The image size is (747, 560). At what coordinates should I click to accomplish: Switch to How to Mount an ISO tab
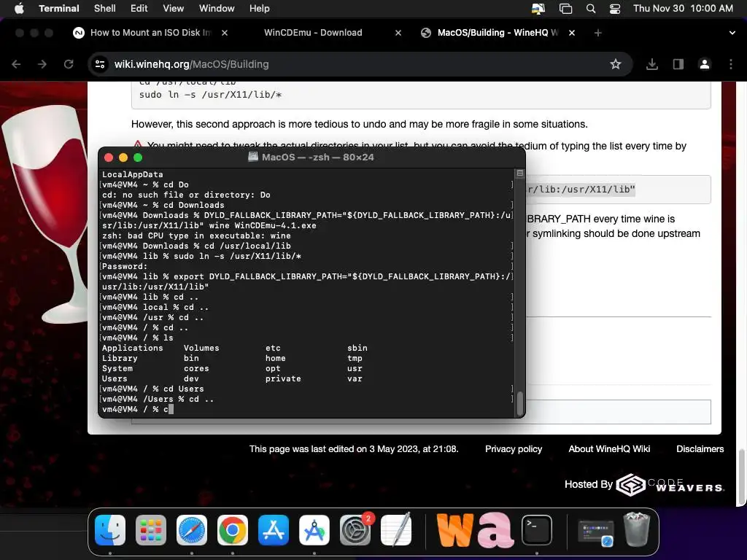pyautogui.click(x=150, y=32)
